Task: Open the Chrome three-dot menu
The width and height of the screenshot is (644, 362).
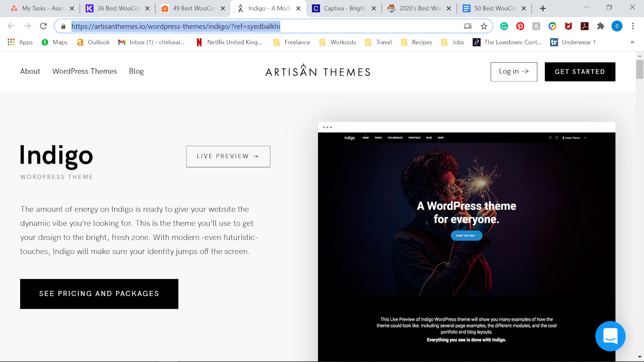Action: tap(633, 26)
